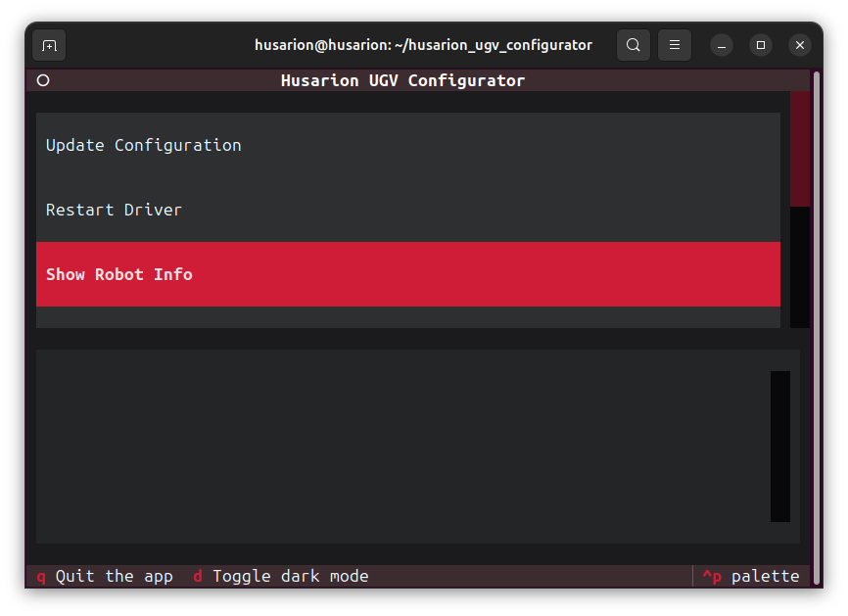Click the terminal window vertical scrollbar
848x616 pixels.
(817, 328)
